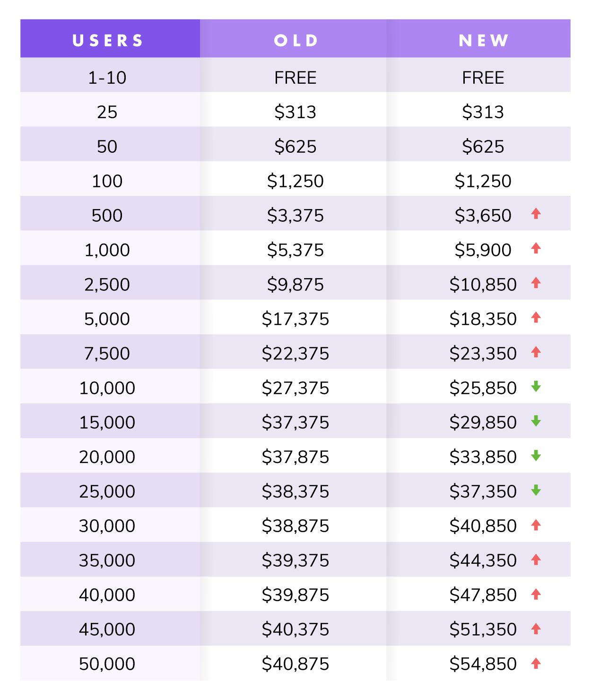Click the green down arrow beside $37,350
The height and width of the screenshot is (700, 591).
536,490
